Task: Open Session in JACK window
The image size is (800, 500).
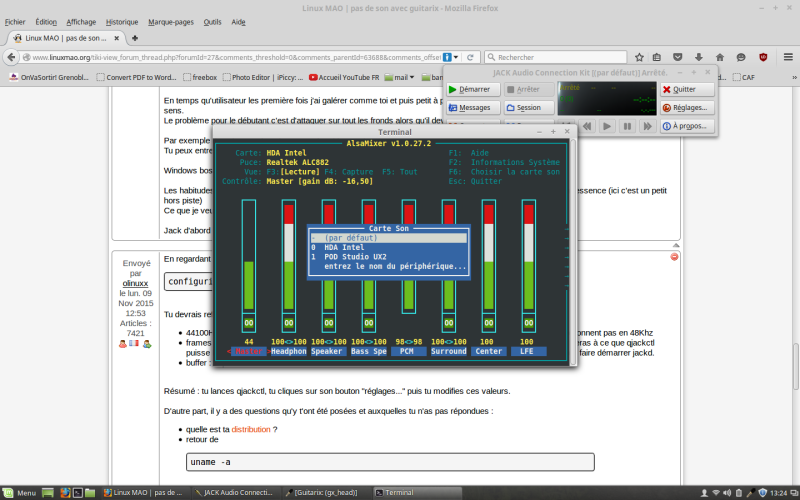Action: click(529, 108)
